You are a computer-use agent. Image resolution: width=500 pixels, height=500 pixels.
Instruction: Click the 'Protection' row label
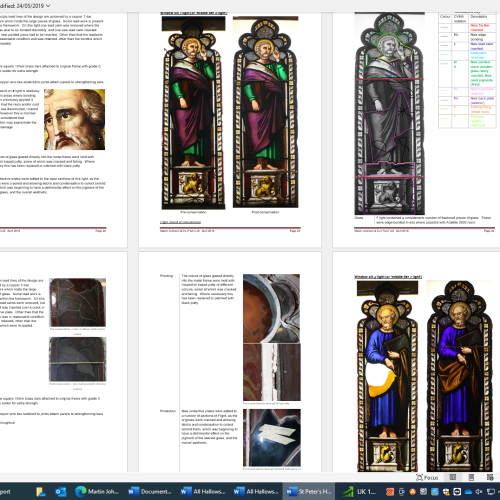coord(168,411)
